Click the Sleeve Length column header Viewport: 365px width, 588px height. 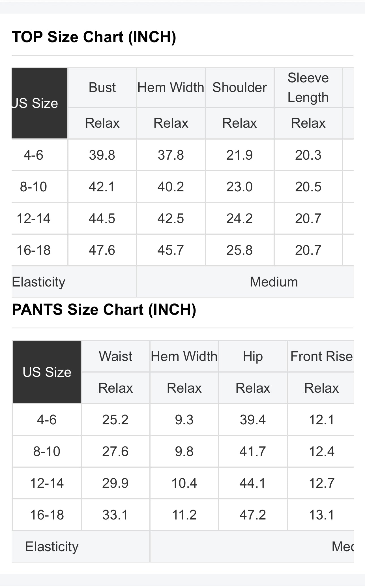[308, 87]
